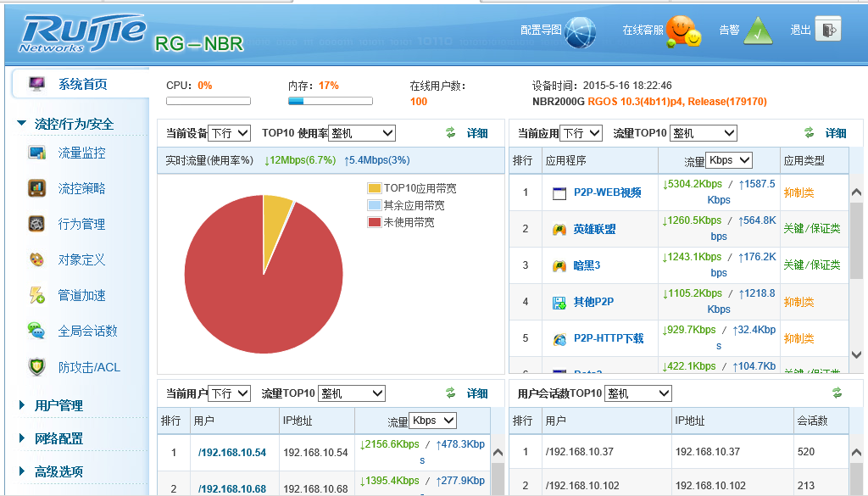Open user link /192.168.10.54
The width and height of the screenshot is (868, 496).
pos(232,452)
